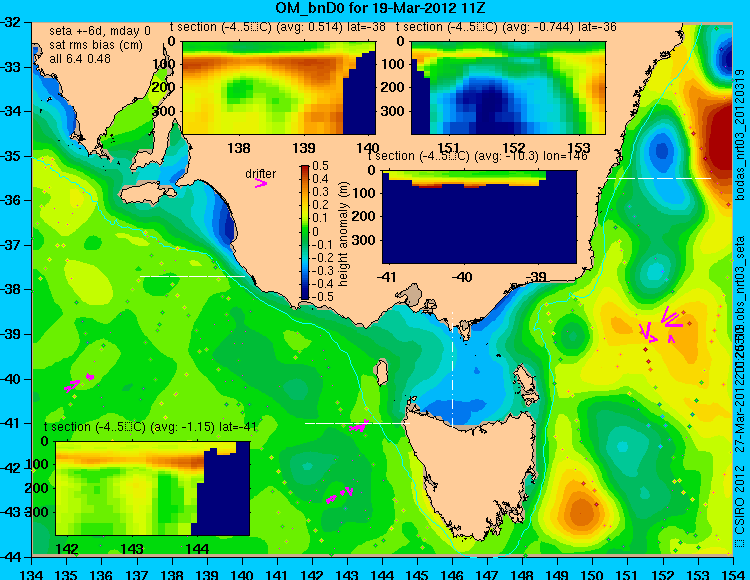Screen dimensions: 750x580
Task: Click the 'drifter' legend label
Action: point(261,174)
